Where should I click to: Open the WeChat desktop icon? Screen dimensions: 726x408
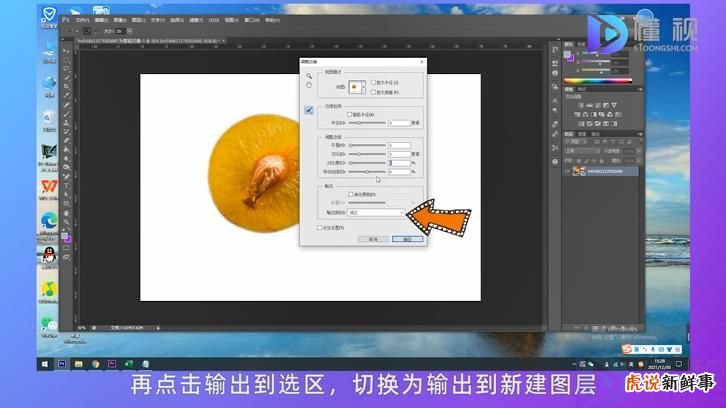[x=49, y=323]
